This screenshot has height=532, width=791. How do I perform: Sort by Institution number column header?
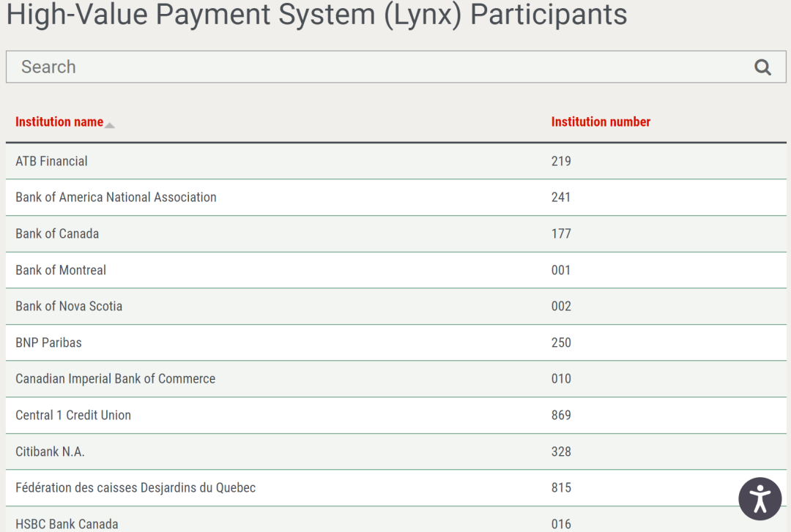(601, 121)
